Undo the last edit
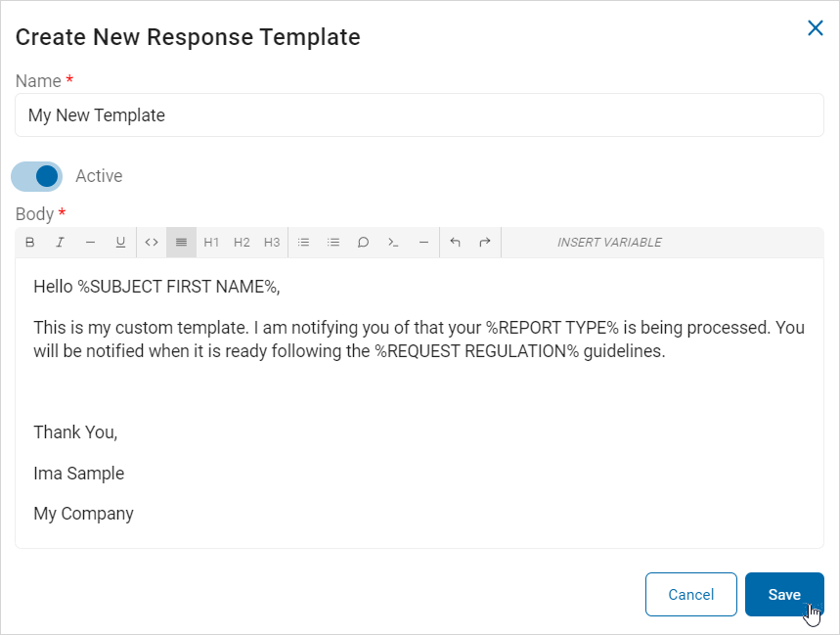The height and width of the screenshot is (635, 840). click(x=455, y=243)
